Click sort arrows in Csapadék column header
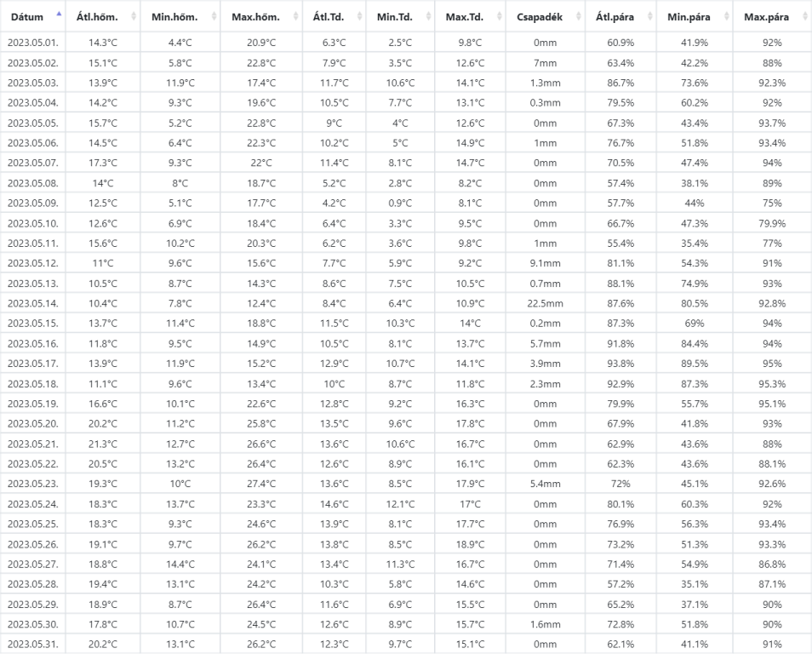Screen dimensions: 812x654 tap(577, 17)
